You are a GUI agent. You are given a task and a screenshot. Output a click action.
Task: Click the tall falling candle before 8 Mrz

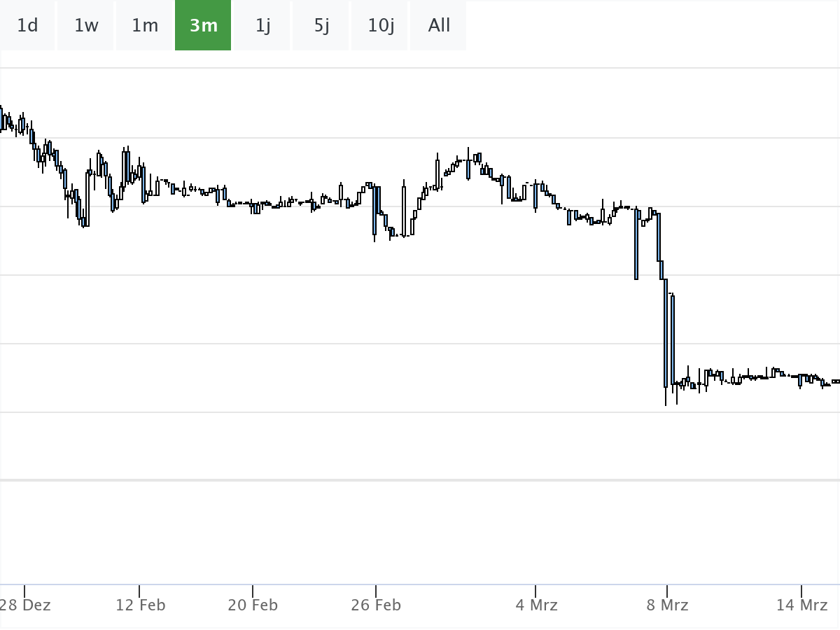click(665, 332)
